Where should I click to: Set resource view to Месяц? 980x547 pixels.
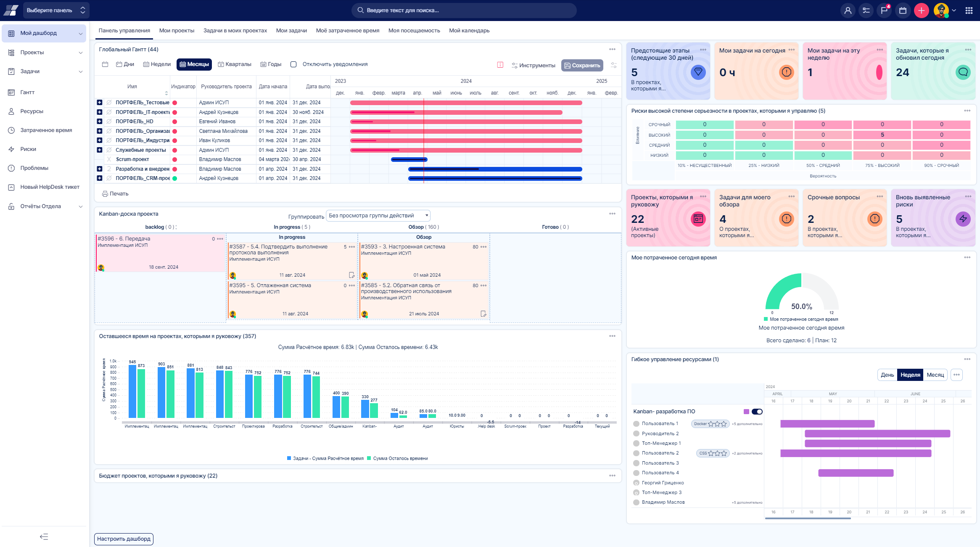pos(935,375)
